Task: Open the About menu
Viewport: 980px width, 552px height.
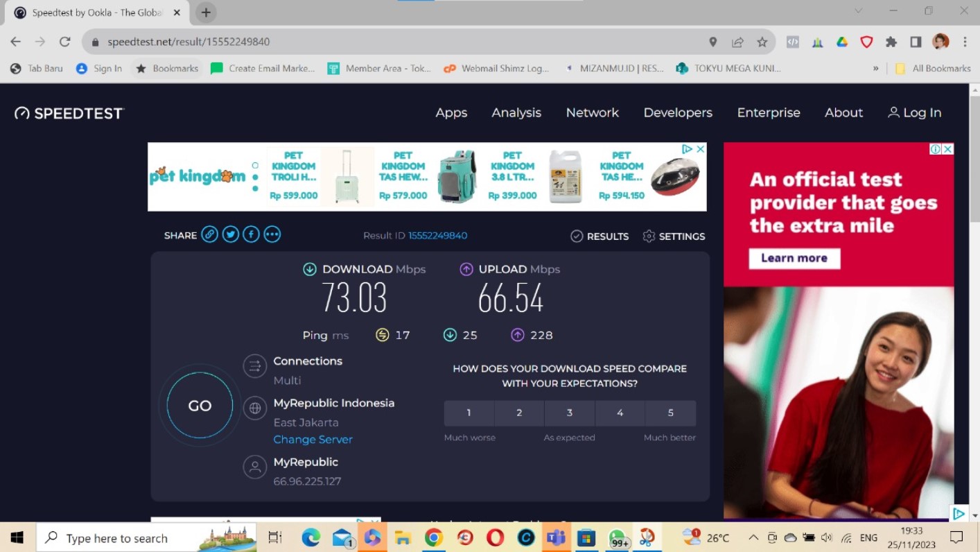Action: [843, 112]
